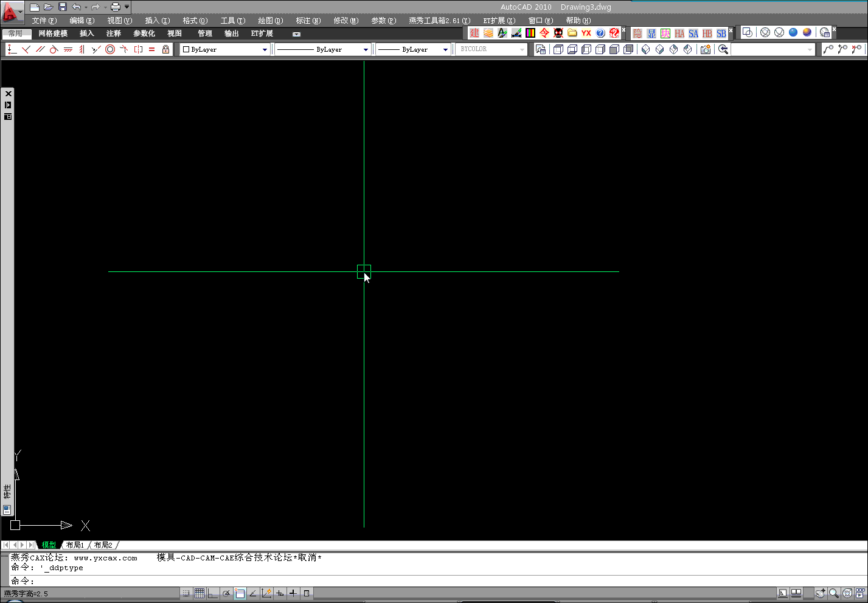Image resolution: width=868 pixels, height=603 pixels.
Task: Click the blue realistic sphere visual style icon
Action: point(793,32)
